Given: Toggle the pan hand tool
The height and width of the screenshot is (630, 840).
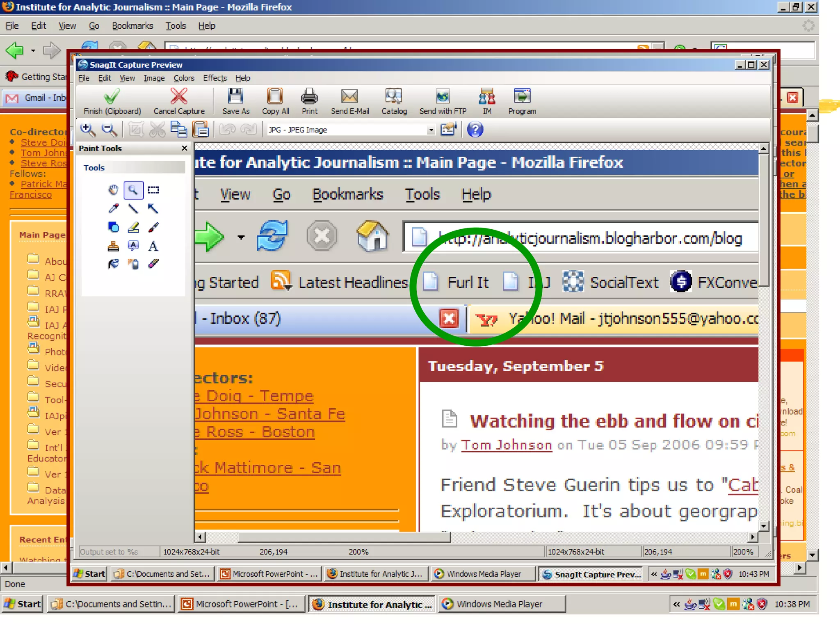Looking at the screenshot, I should coord(114,190).
